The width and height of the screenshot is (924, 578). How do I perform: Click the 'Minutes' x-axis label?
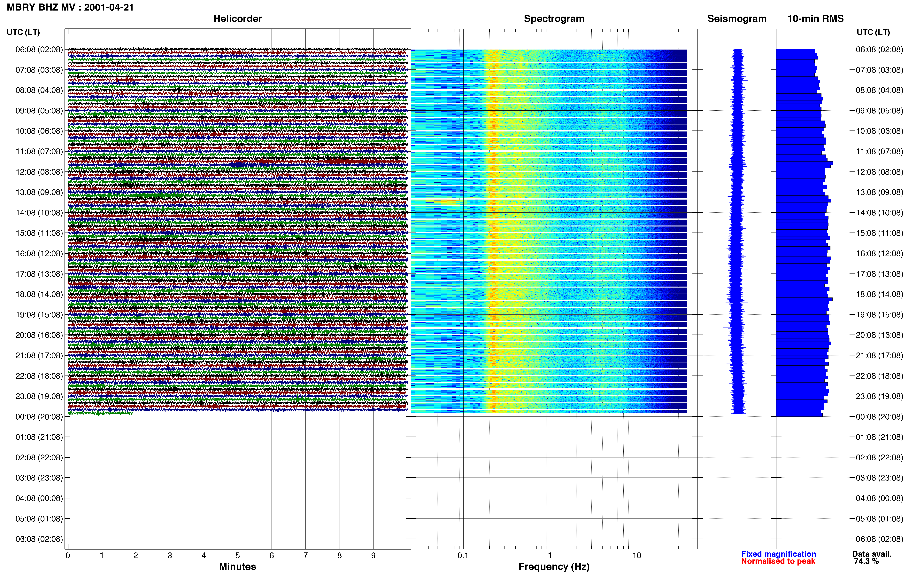click(x=238, y=566)
